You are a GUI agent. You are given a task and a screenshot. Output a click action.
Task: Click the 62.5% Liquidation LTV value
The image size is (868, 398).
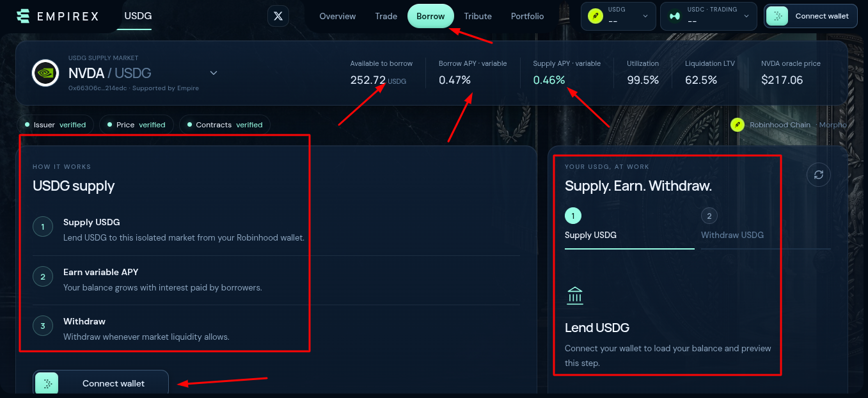pyautogui.click(x=701, y=80)
